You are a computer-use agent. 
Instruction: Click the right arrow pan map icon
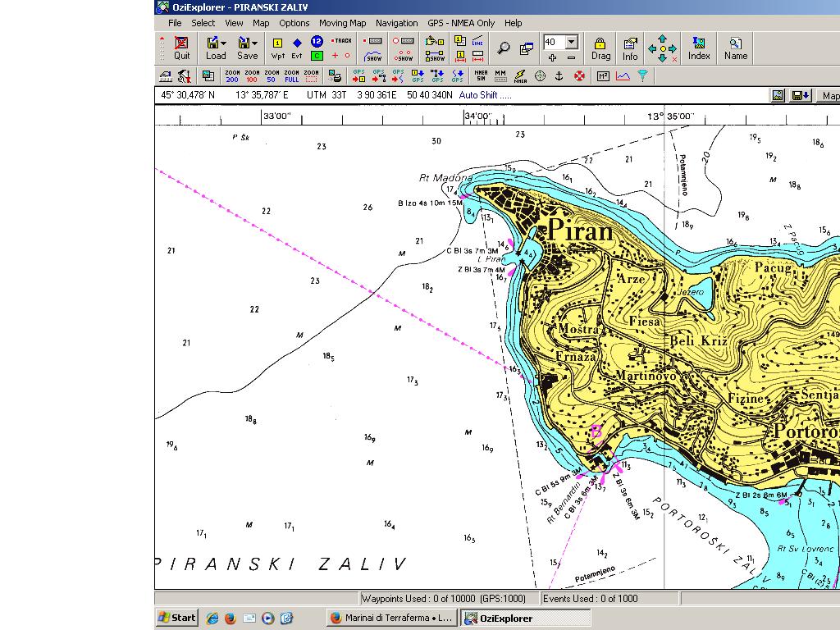pyautogui.click(x=673, y=48)
